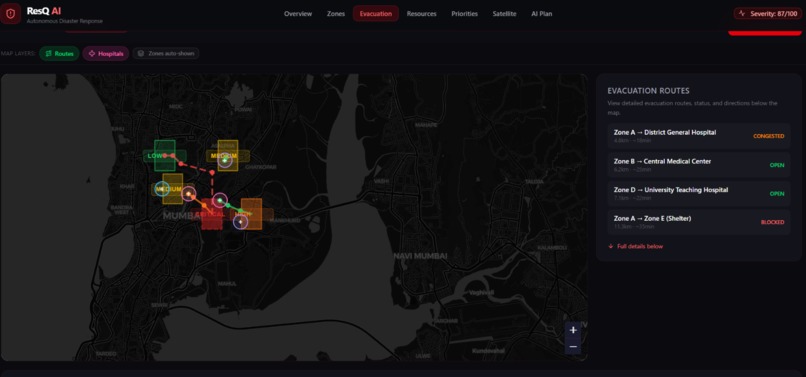Viewport: 806px width, 377px height.
Task: Zoom in the map with plus button
Action: [x=573, y=330]
